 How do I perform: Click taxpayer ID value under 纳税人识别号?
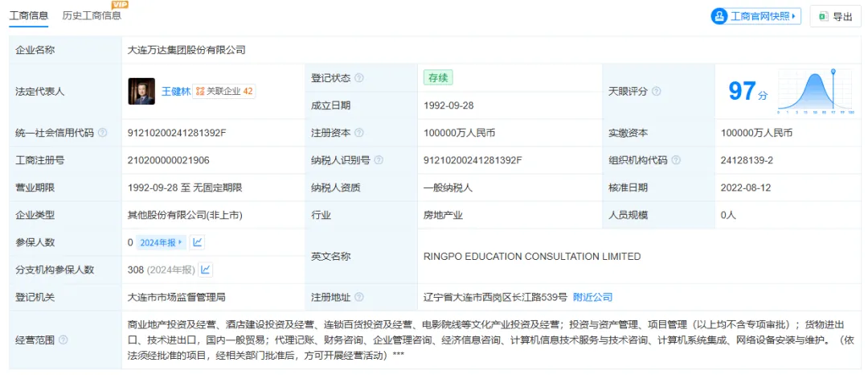click(473, 161)
